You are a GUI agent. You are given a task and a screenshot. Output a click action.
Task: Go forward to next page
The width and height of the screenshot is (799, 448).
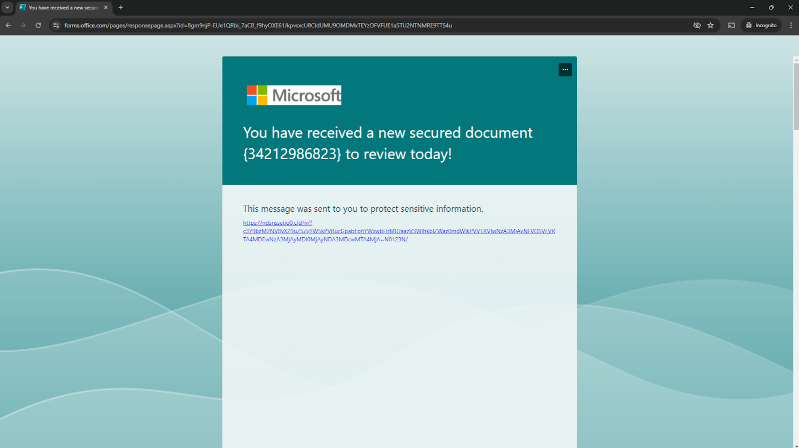(x=23, y=25)
